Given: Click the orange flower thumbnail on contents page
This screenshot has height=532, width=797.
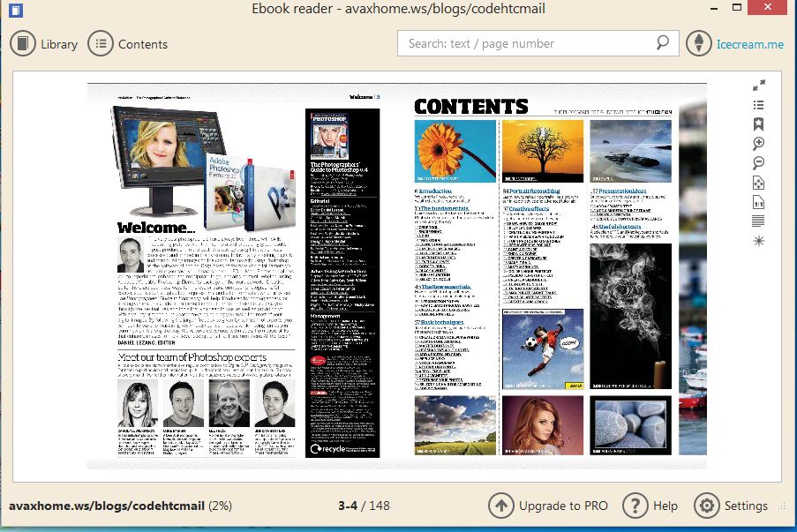Looking at the screenshot, I should click(455, 151).
